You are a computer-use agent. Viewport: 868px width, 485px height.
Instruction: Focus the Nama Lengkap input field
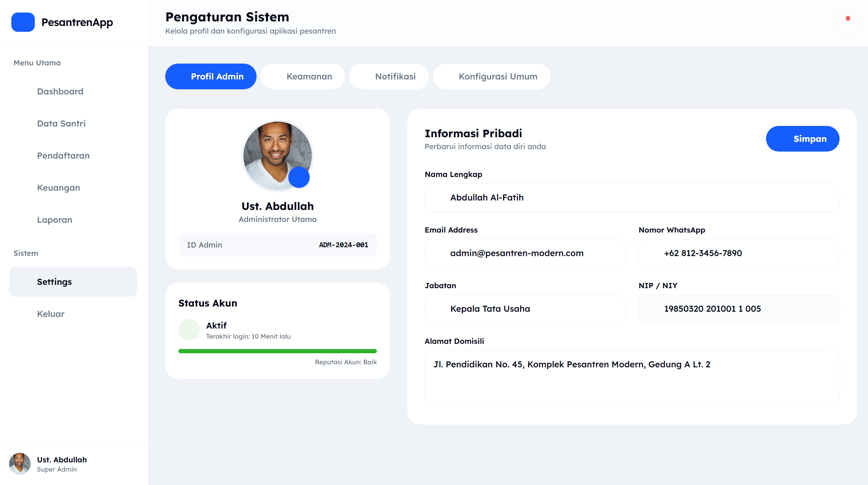(x=632, y=198)
